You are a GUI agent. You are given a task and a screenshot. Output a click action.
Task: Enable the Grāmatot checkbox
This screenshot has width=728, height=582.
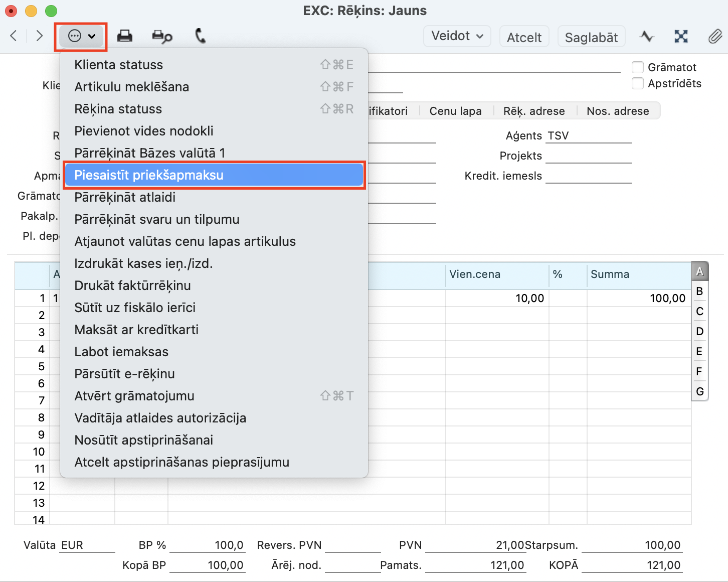(x=638, y=67)
